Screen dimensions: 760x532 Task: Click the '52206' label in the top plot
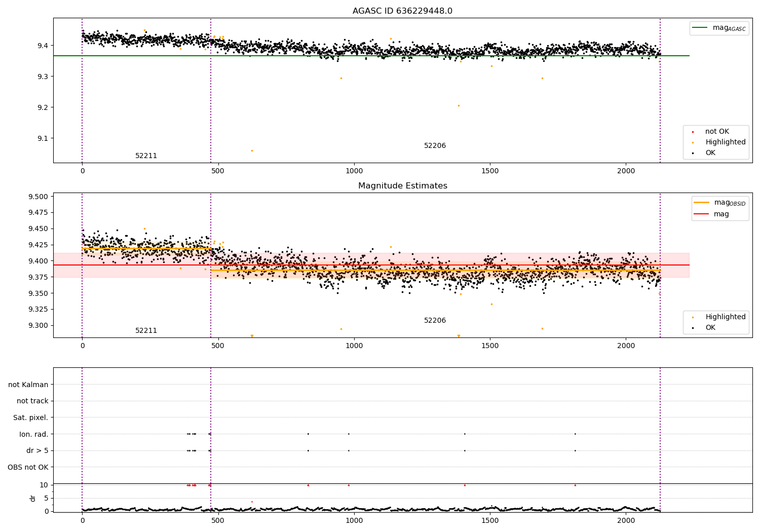point(435,146)
